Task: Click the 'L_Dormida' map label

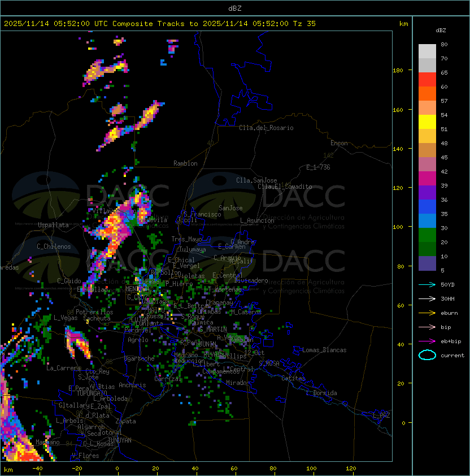Action: pyautogui.click(x=321, y=393)
